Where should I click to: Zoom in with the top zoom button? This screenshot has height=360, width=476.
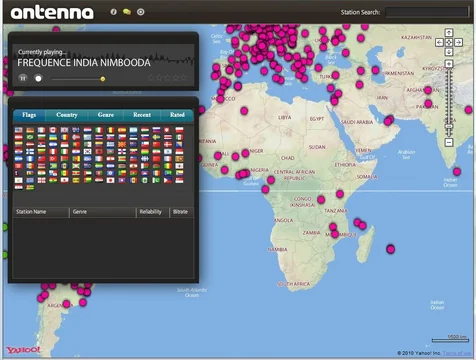(x=449, y=64)
